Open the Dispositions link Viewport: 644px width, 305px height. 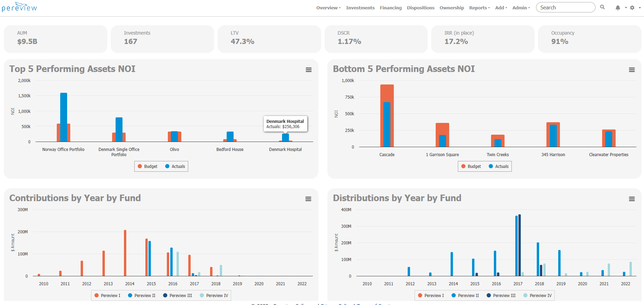click(420, 8)
